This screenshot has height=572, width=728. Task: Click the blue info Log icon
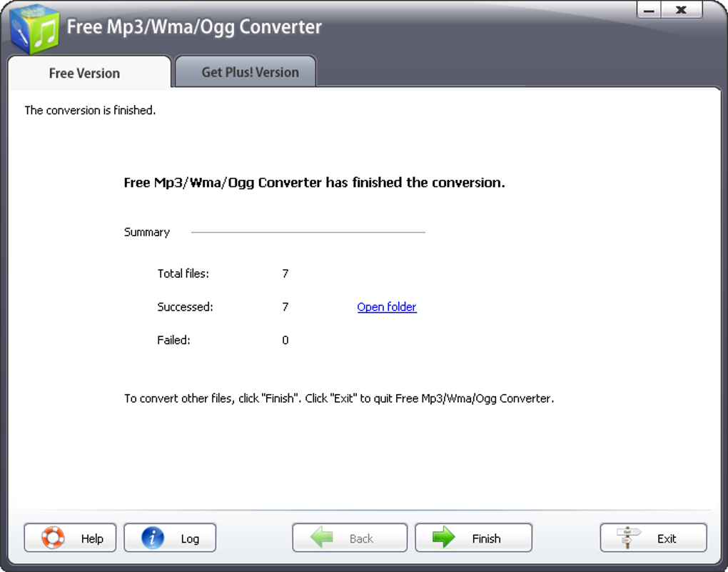[152, 538]
